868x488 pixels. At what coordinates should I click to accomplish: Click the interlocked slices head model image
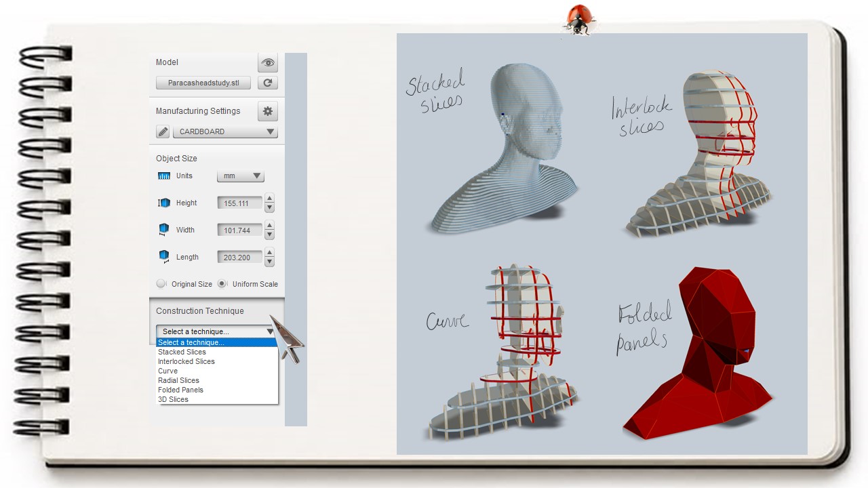click(698, 152)
